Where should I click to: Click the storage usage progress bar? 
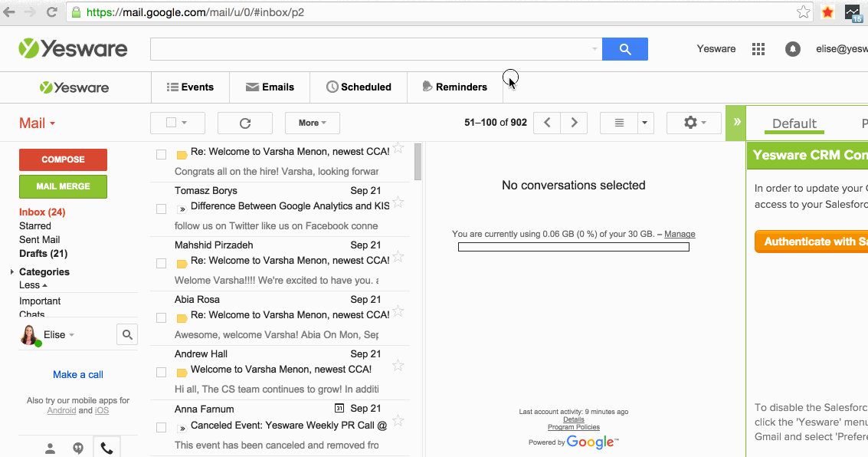pos(574,247)
